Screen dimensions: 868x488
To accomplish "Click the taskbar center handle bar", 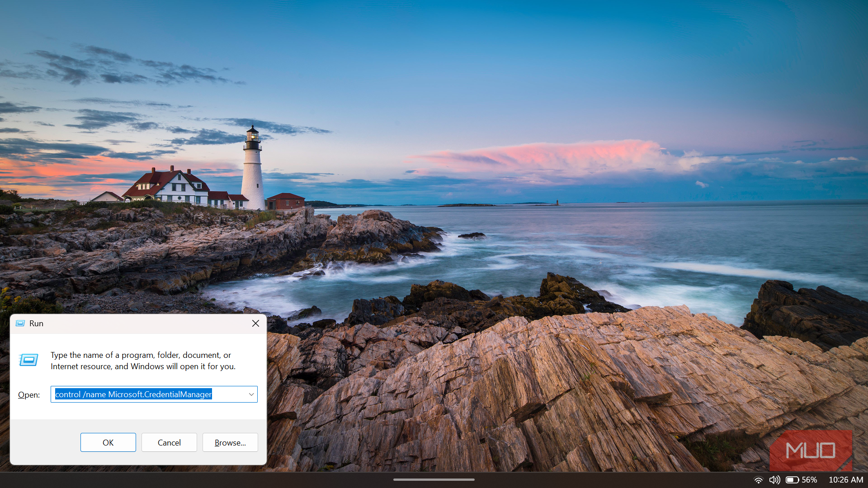I will [434, 480].
